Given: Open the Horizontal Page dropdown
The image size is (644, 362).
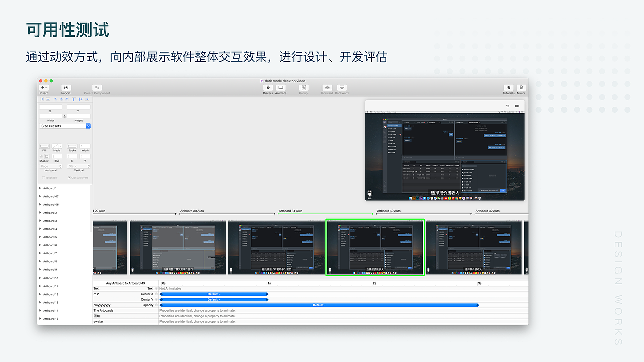Looking at the screenshot, I should [x=50, y=166].
